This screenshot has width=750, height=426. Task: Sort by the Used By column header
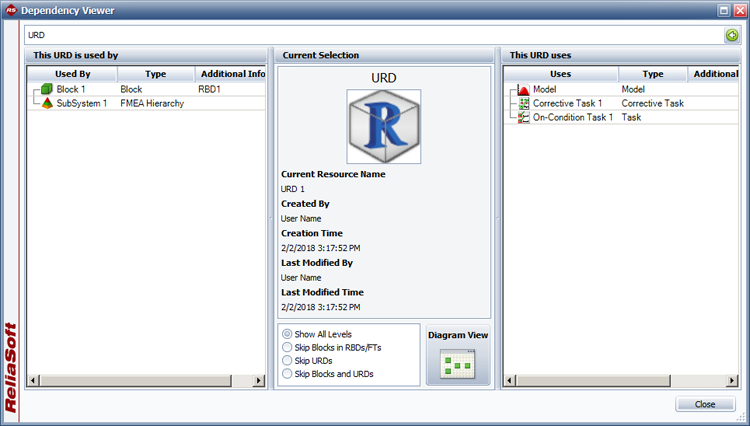tap(72, 74)
